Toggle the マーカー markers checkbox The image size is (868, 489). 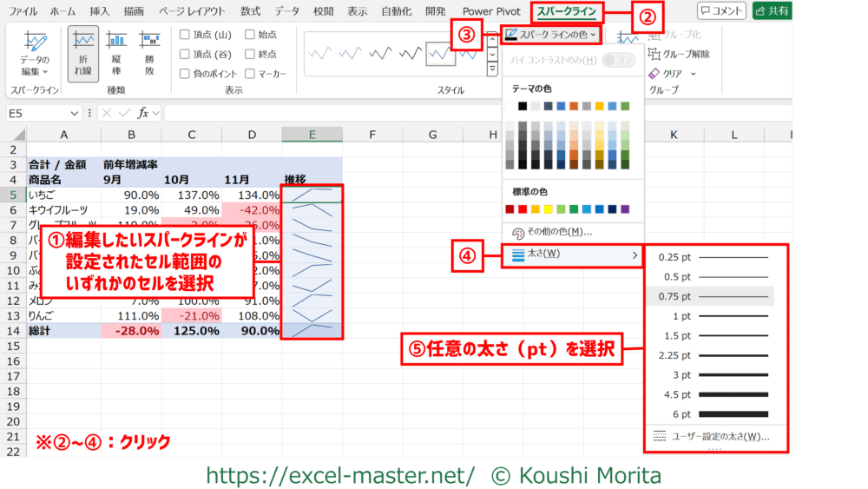point(250,74)
